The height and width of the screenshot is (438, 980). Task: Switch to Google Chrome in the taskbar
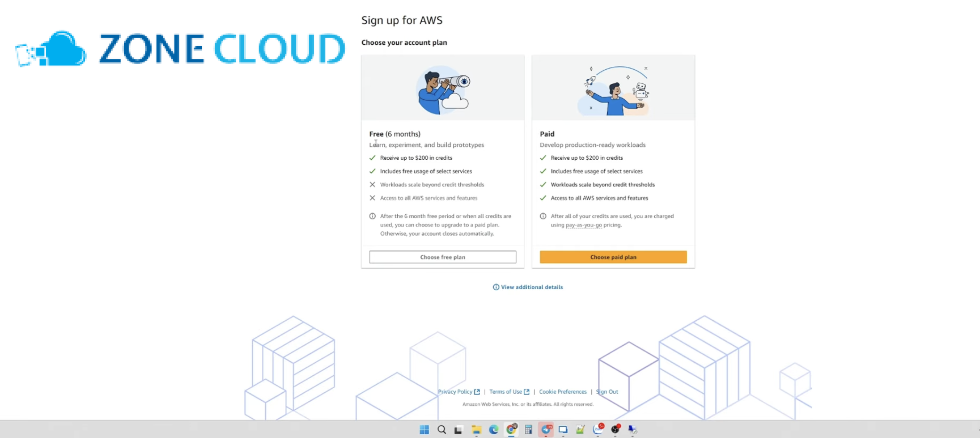pyautogui.click(x=511, y=429)
